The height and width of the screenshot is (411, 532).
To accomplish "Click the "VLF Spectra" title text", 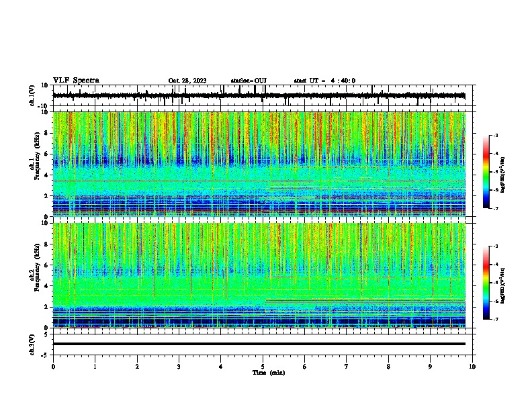I will [x=76, y=81].
